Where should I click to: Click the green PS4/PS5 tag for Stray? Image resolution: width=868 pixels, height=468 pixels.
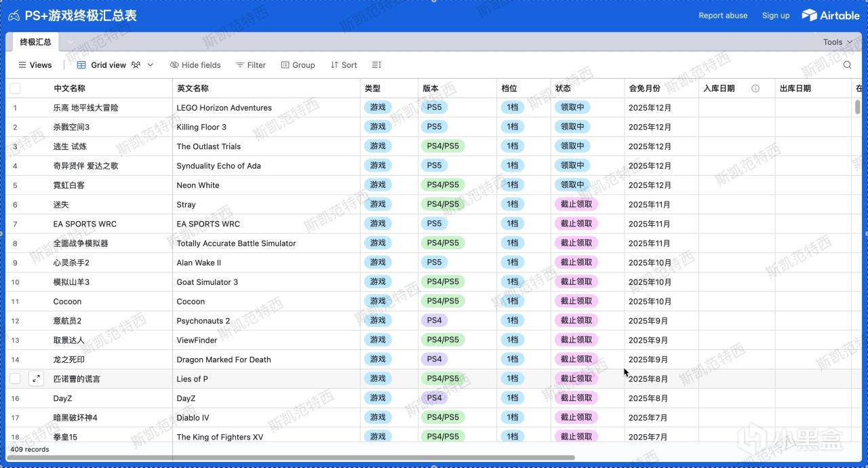tap(443, 204)
